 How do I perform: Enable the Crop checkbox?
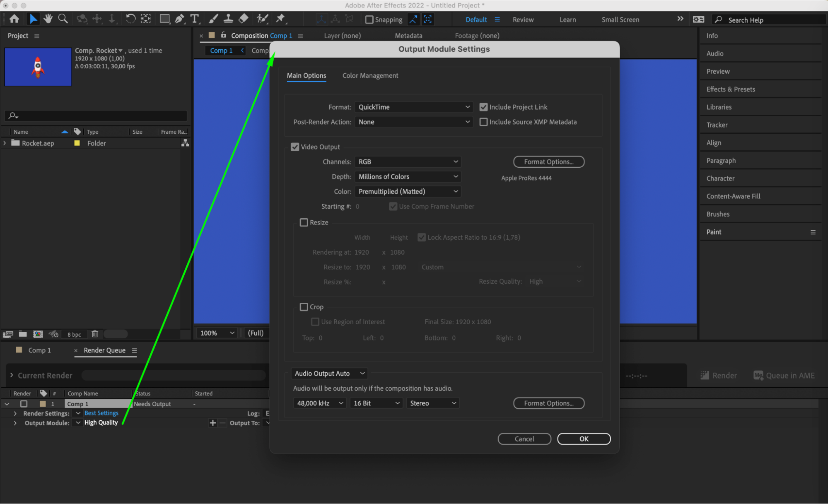coord(304,307)
